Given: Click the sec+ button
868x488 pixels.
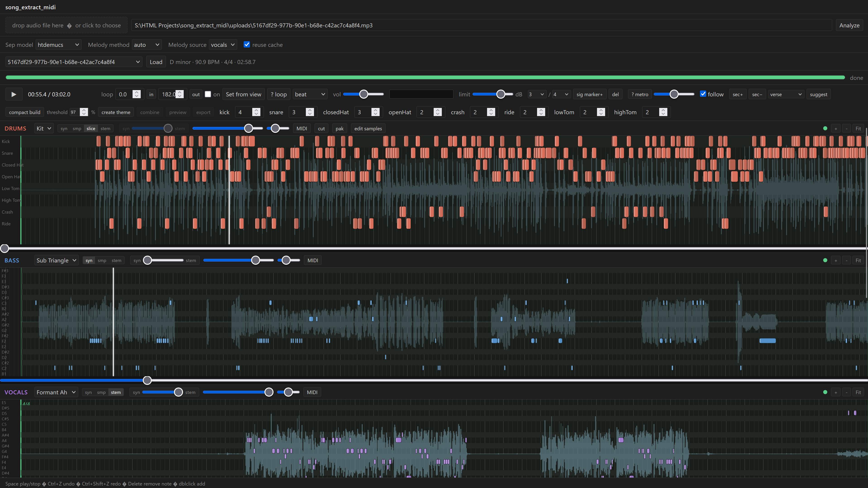Looking at the screenshot, I should [738, 94].
